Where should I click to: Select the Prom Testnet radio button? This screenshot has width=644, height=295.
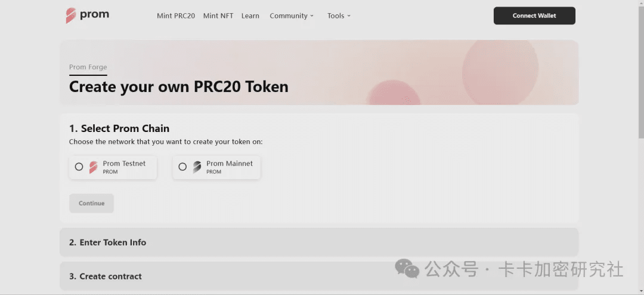(79, 167)
